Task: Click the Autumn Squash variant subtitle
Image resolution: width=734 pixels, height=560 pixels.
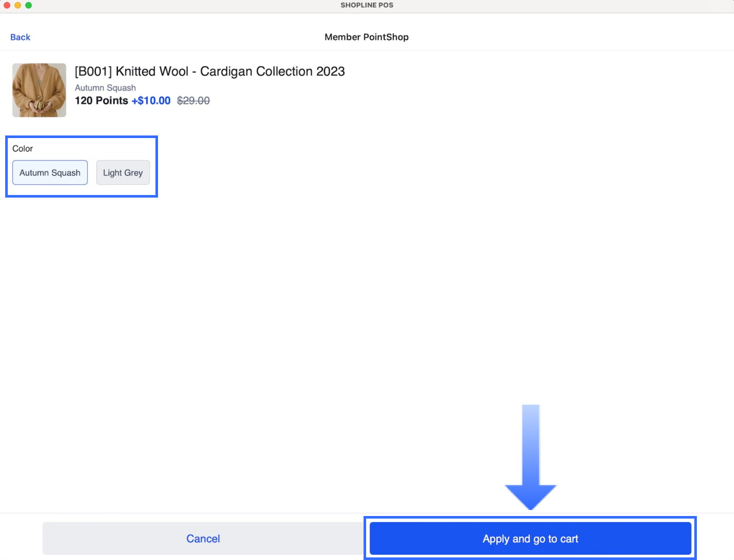Action: pyautogui.click(x=105, y=88)
